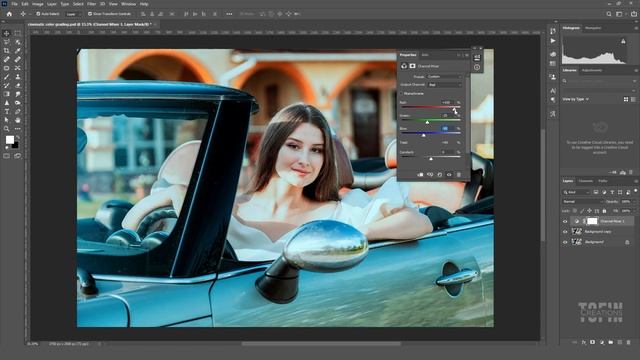Click the Blue slider handle
This screenshot has height=360, width=640.
click(423, 135)
